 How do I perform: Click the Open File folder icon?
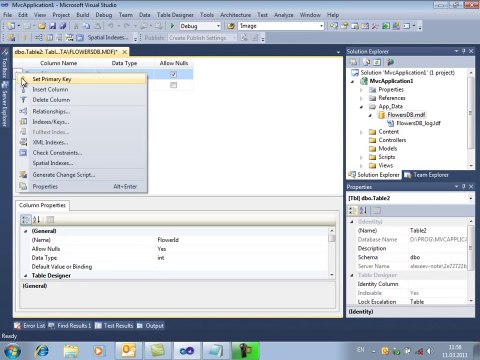pos(42,26)
